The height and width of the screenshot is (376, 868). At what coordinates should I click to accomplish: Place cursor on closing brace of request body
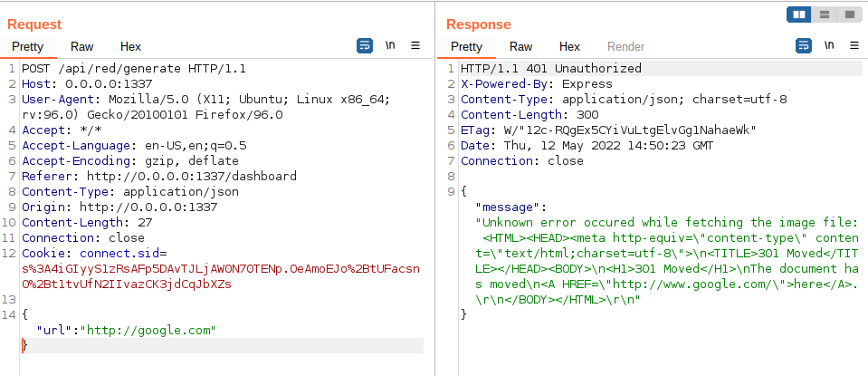(24, 345)
